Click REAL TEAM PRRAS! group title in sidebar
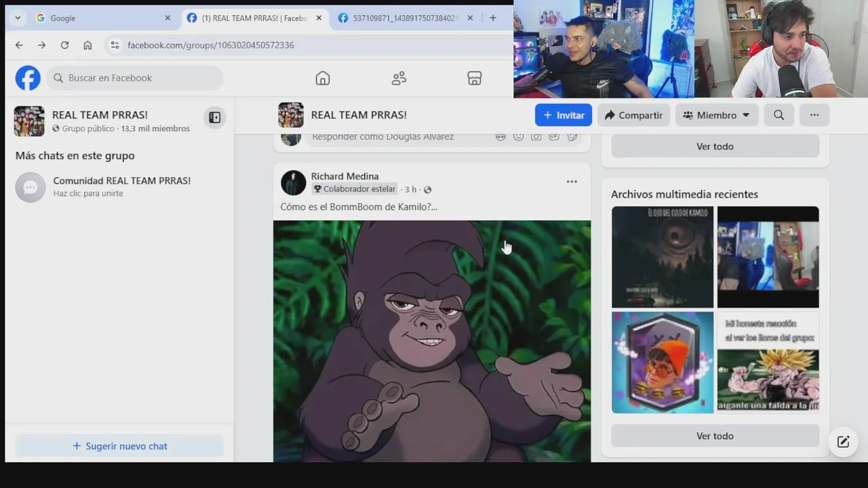This screenshot has height=488, width=868. [x=100, y=115]
